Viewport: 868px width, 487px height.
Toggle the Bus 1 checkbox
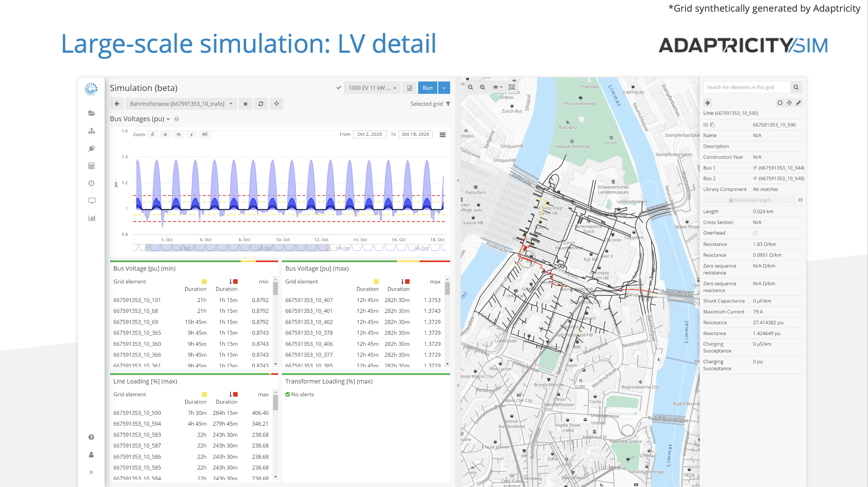coord(755,168)
